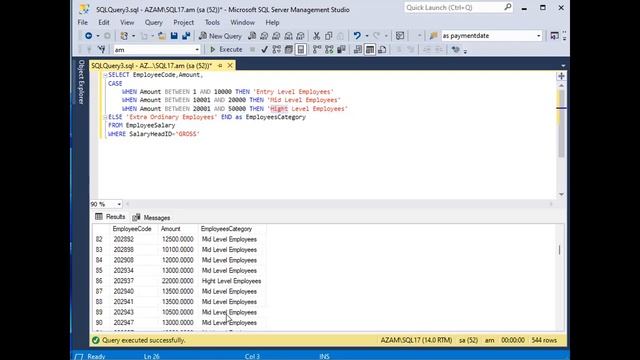The width and height of the screenshot is (640, 360).
Task: Open the Query menu
Action: coord(153,22)
